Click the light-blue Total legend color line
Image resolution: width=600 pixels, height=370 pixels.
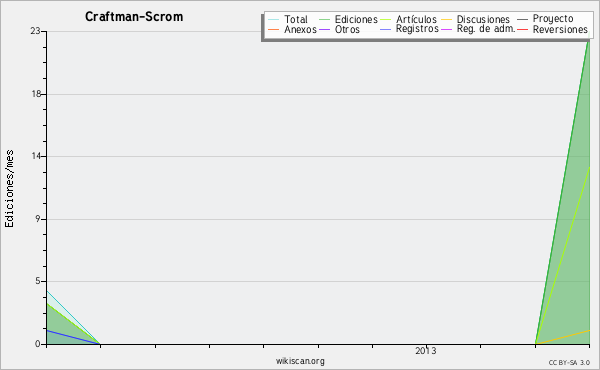click(274, 20)
